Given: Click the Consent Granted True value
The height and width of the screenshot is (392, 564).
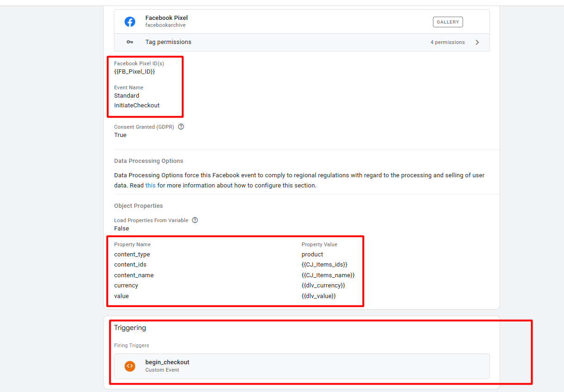Looking at the screenshot, I should click(x=120, y=135).
